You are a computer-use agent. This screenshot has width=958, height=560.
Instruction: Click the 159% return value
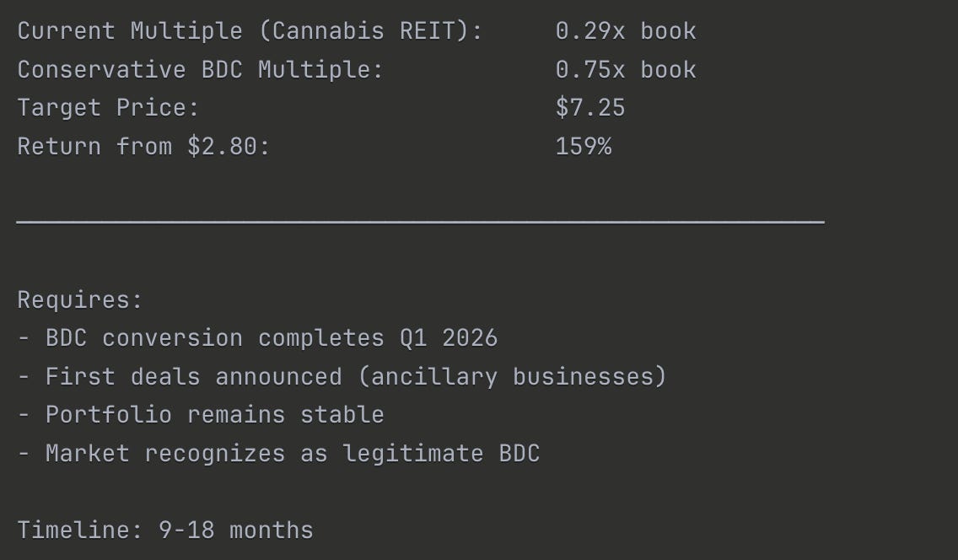(584, 147)
